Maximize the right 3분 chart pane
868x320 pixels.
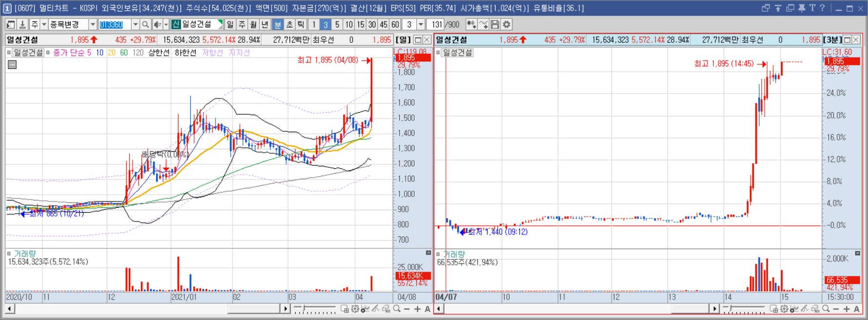coord(847,40)
